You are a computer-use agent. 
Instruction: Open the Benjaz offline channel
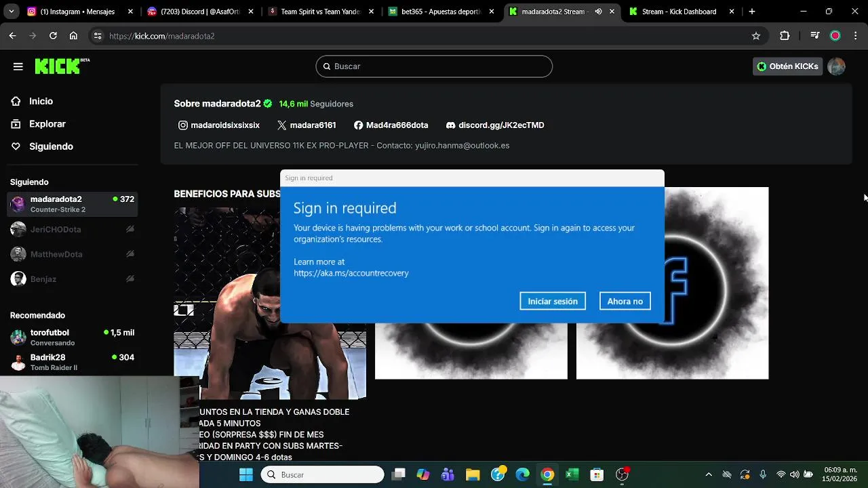(72, 279)
